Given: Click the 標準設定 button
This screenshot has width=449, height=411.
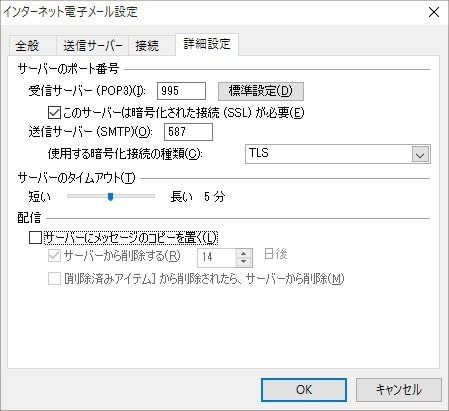Looking at the screenshot, I should coord(261,91).
